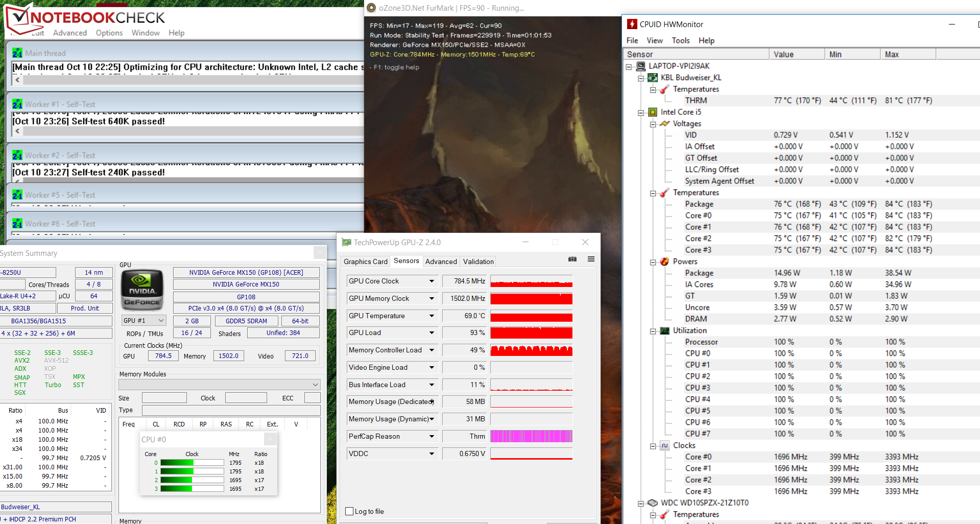The height and width of the screenshot is (524, 980).
Task: Click the Prod. Unit button
Action: [85, 308]
